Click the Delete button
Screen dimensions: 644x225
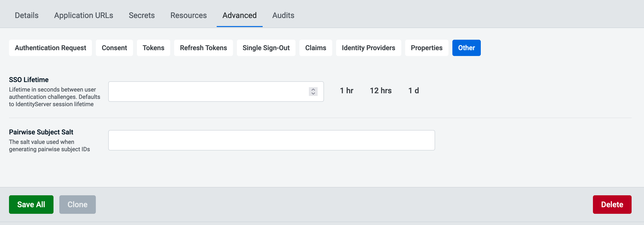[x=612, y=205]
